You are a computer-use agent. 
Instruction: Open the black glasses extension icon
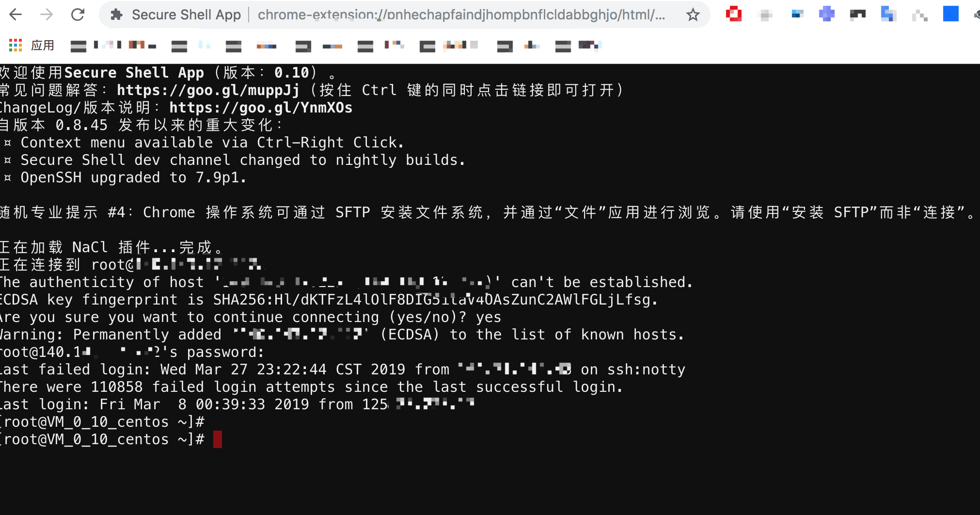pos(858,15)
